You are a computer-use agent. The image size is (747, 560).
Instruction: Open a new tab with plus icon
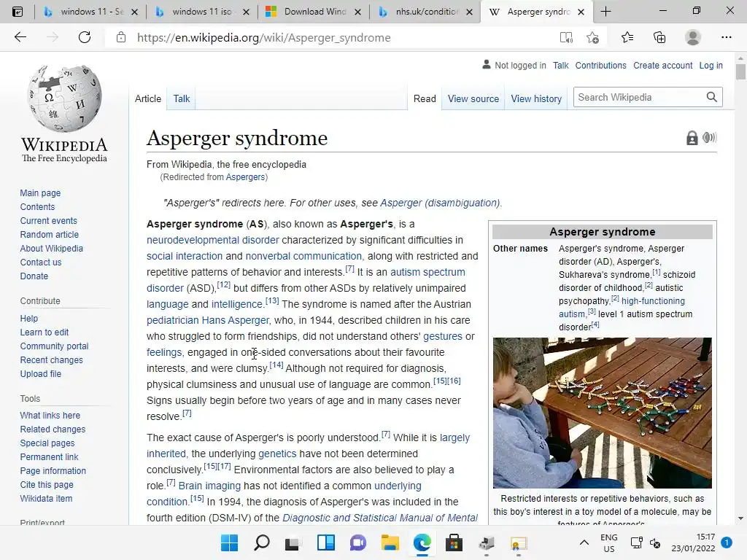605,12
